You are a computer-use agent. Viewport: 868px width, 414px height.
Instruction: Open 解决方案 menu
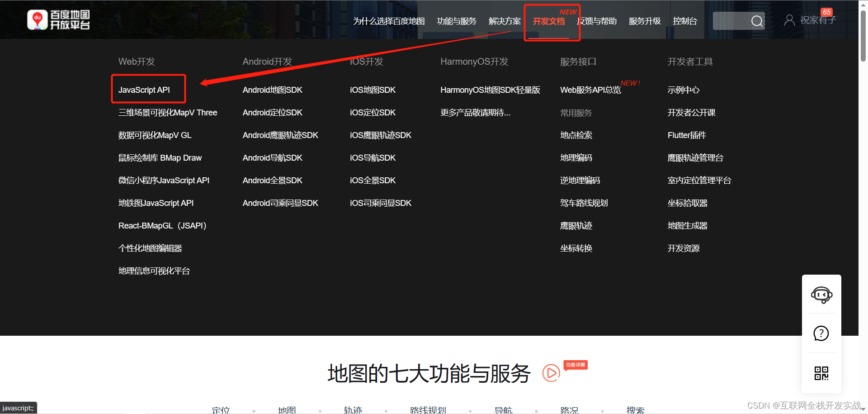[x=505, y=21]
